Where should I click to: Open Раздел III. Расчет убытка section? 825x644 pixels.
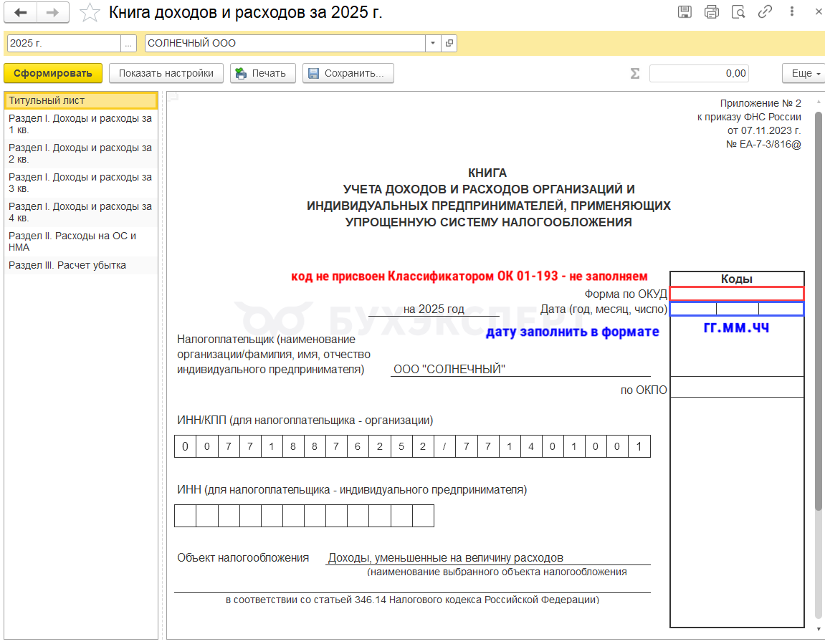coord(67,265)
